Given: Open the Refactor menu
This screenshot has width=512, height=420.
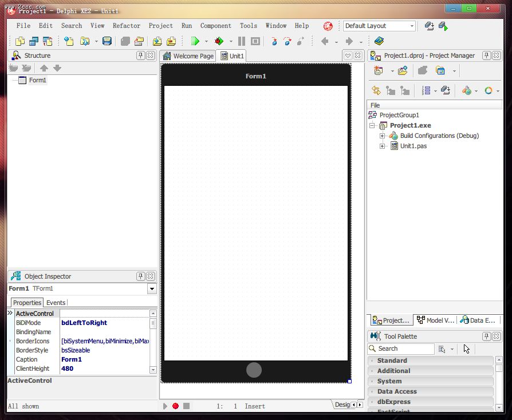Looking at the screenshot, I should [127, 26].
